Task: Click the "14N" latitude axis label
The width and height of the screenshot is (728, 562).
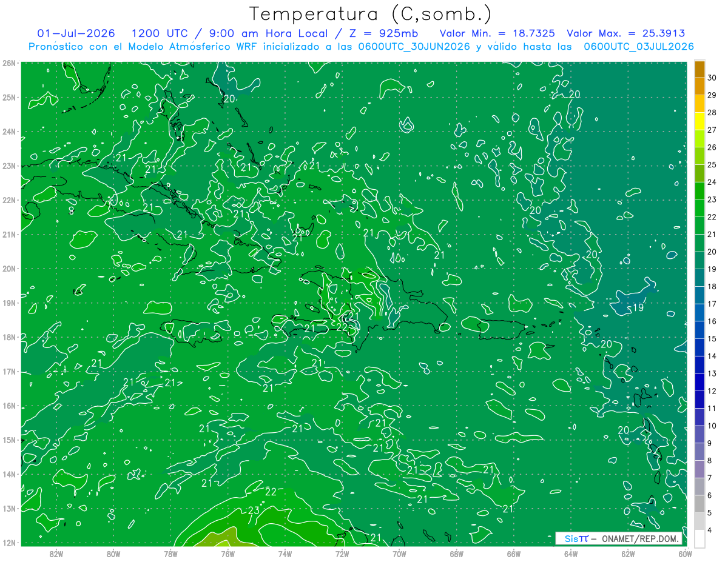Action: point(8,474)
